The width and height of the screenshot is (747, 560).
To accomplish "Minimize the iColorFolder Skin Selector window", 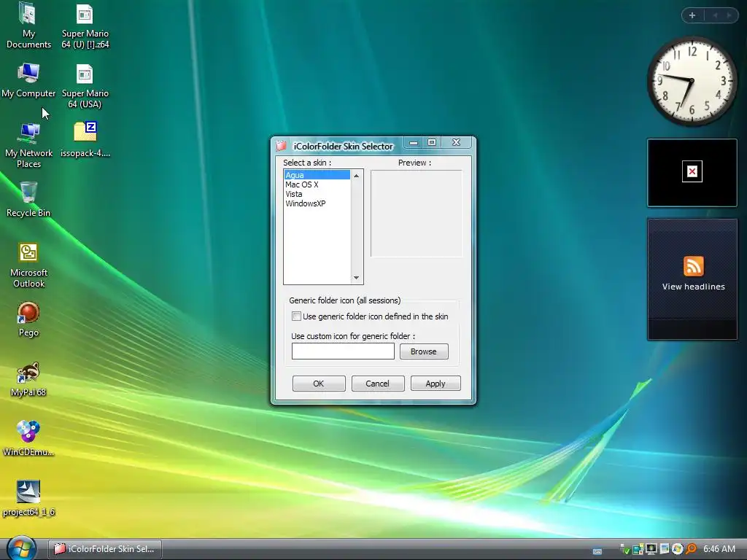I will point(414,142).
